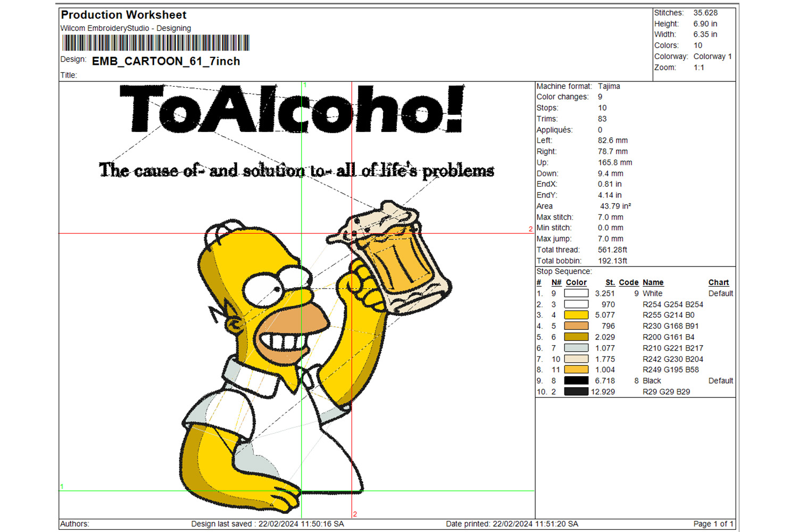The image size is (799, 532).
Task: Click the cause-of and solution-to tagline text
Action: (x=296, y=170)
